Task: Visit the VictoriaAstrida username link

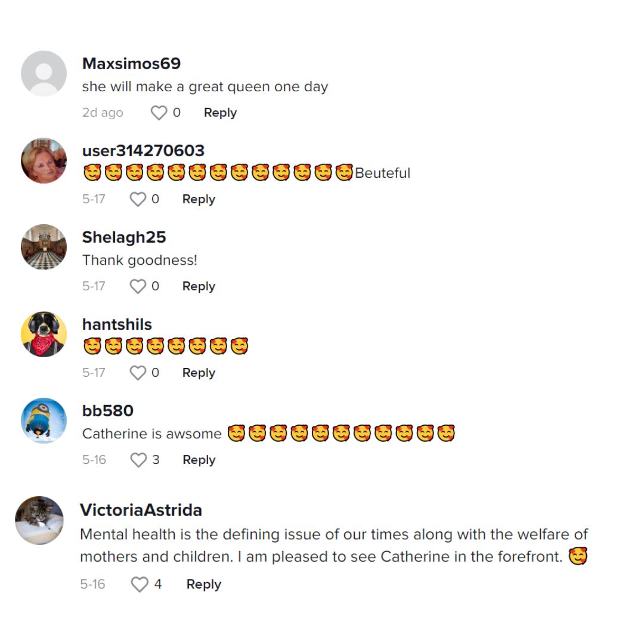Action: (141, 510)
